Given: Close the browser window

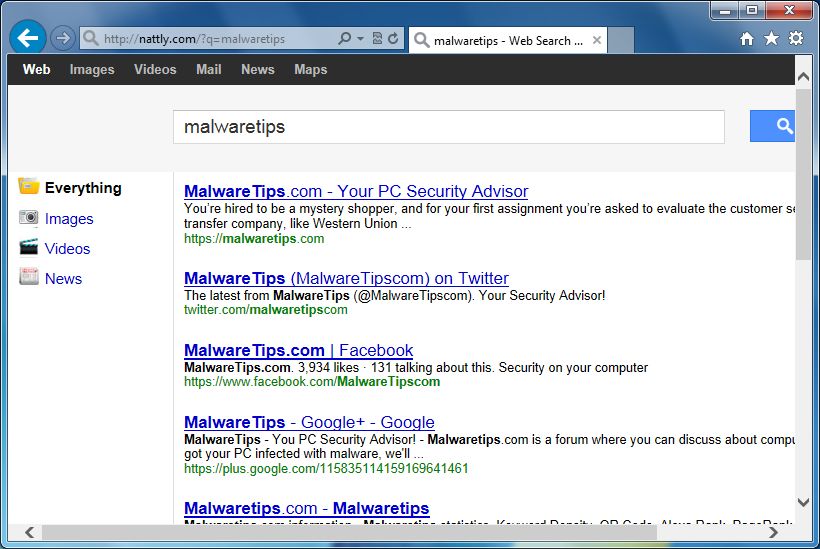Looking at the screenshot, I should [x=790, y=10].
